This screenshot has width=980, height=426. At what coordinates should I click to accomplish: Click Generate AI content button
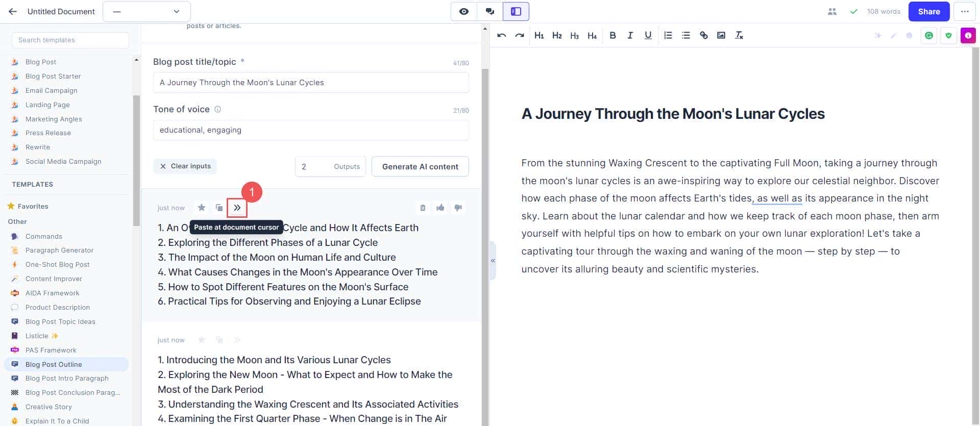pos(420,166)
